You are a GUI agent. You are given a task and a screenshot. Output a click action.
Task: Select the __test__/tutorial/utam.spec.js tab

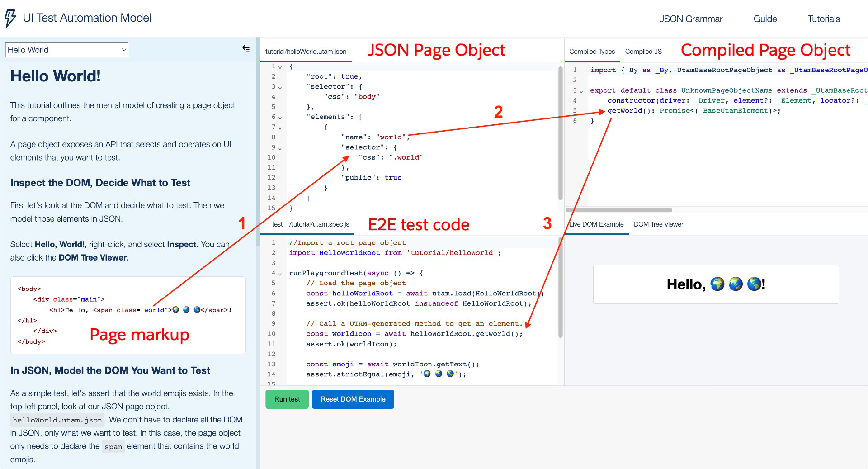tap(307, 224)
